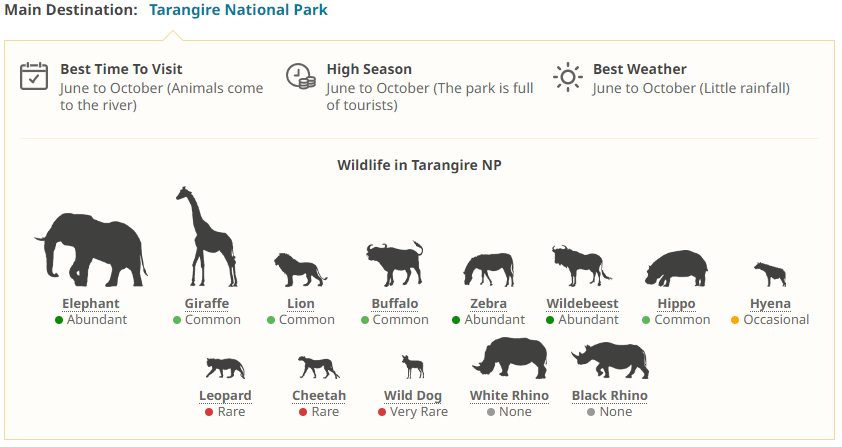Click the Best Weather sun icon
This screenshot has width=842, height=447.
pyautogui.click(x=567, y=76)
